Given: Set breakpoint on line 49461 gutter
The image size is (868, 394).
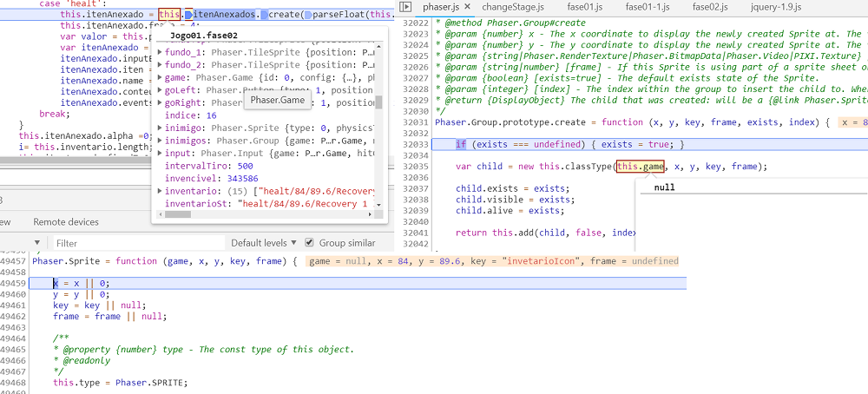Looking at the screenshot, I should click(x=13, y=305).
